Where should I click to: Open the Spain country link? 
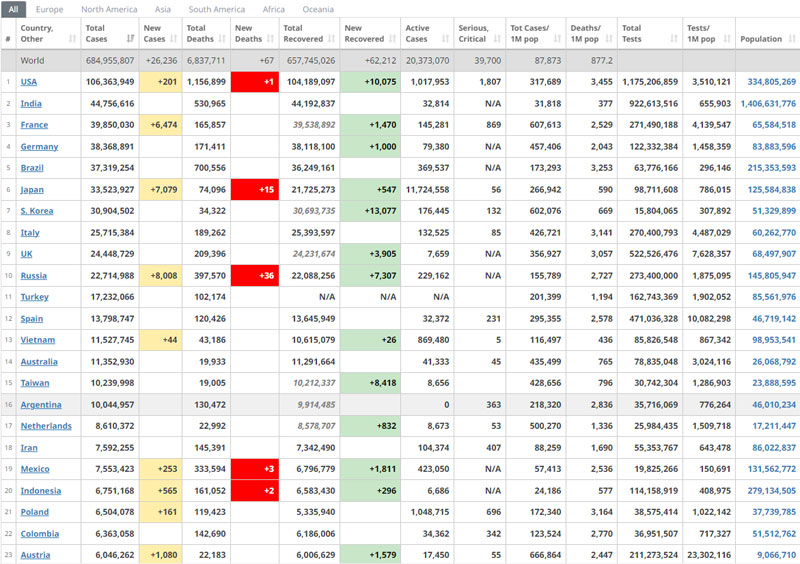pos(32,319)
